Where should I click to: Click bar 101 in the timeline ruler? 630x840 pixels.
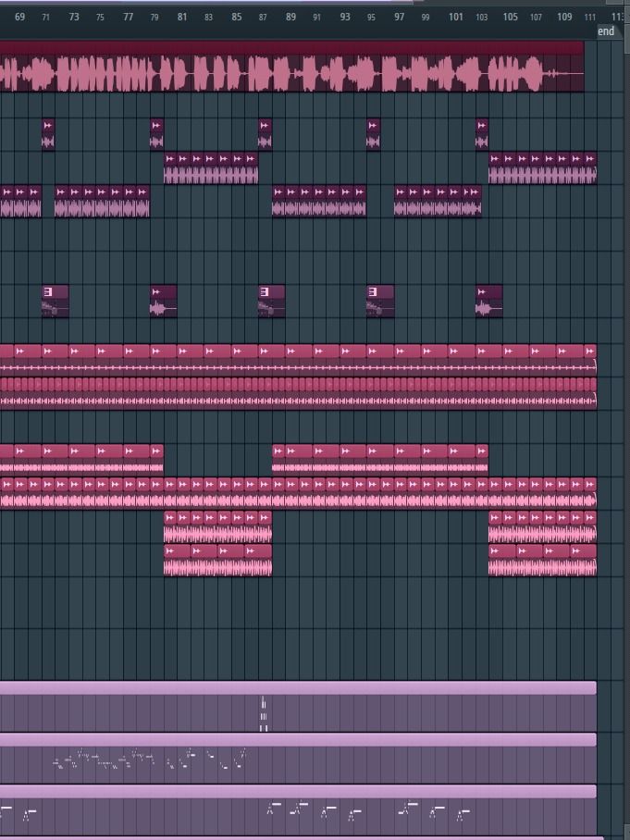coord(455,17)
